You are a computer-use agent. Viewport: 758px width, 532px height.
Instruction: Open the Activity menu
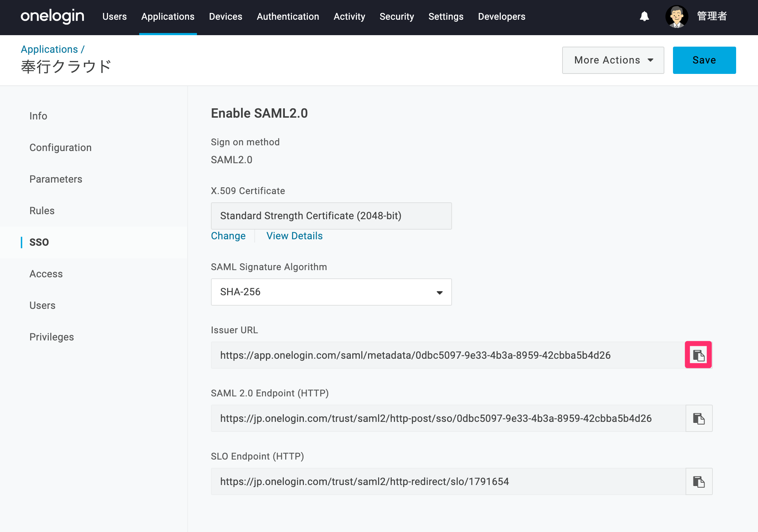[349, 17]
